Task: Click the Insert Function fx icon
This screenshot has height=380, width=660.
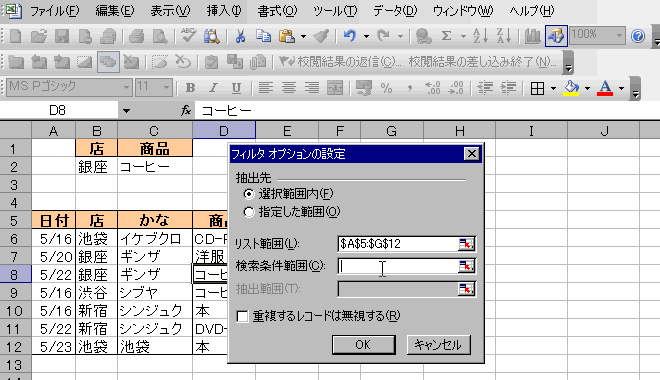Action: (186, 111)
